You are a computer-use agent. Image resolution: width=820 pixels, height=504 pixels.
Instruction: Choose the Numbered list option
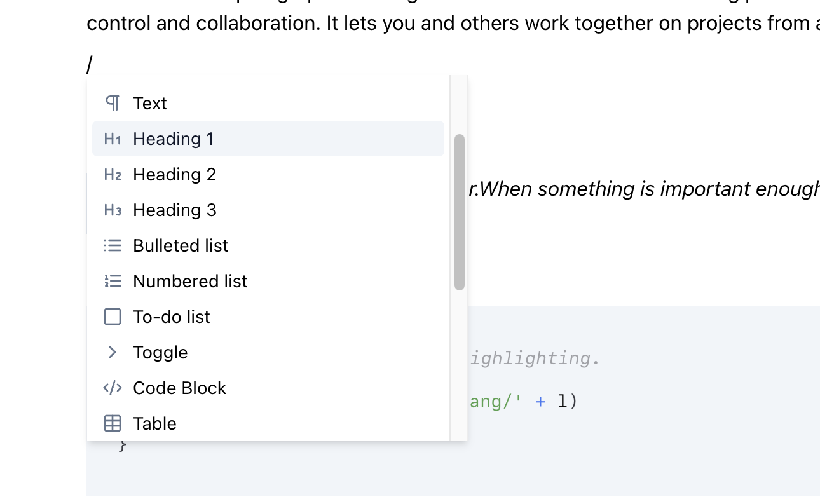tap(190, 281)
